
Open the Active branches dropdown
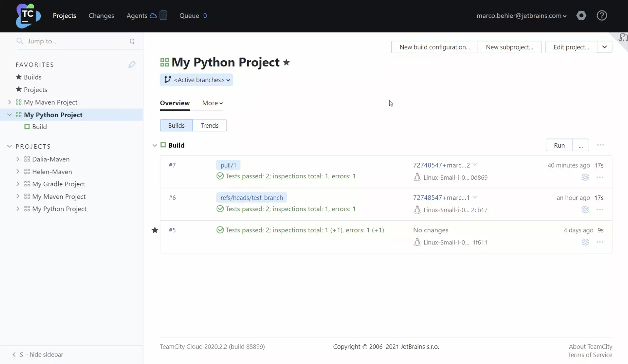coord(197,80)
